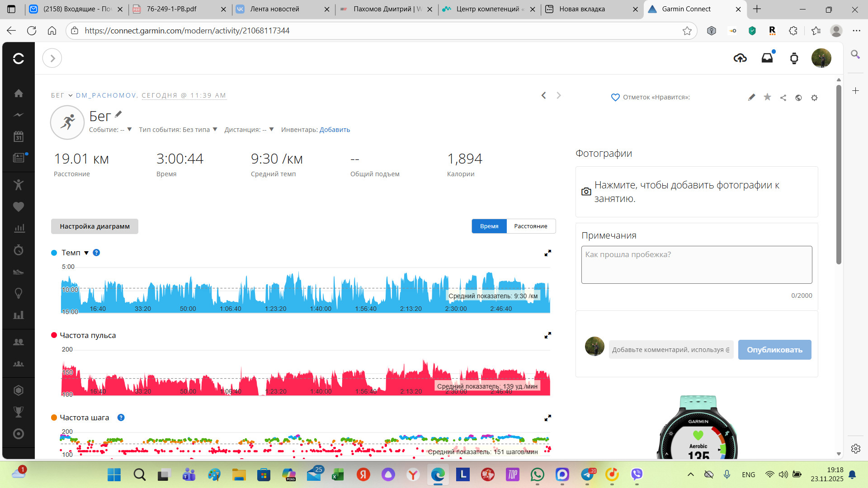Open WhatsApp from the taskbar
Screen dimensions: 868x488
click(537, 474)
